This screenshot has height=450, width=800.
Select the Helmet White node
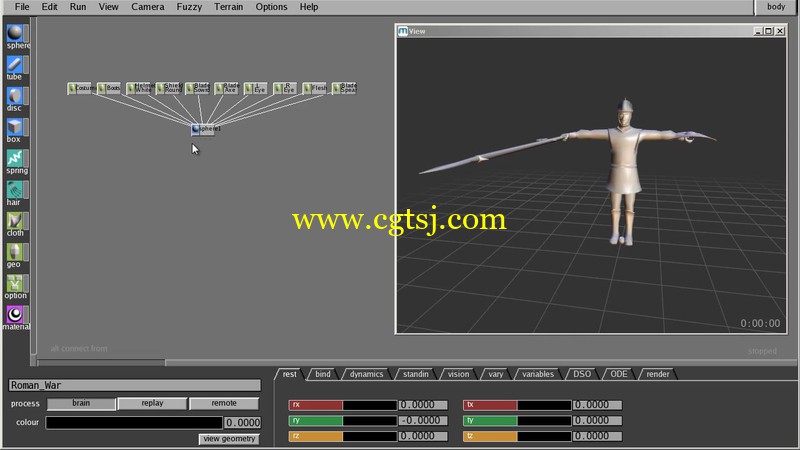[x=140, y=88]
